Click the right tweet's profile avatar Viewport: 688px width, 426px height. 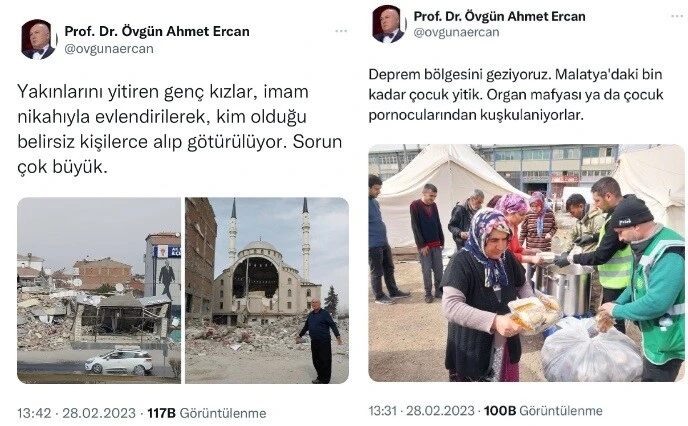388,24
